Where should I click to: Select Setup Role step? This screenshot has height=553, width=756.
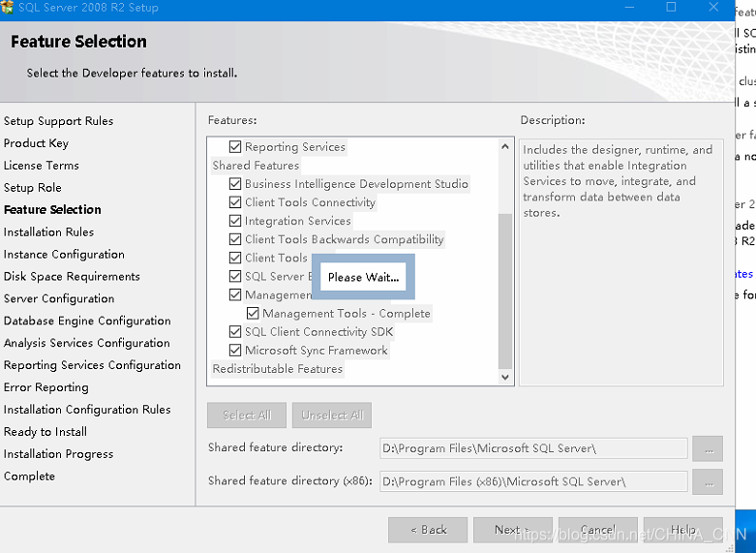33,188
